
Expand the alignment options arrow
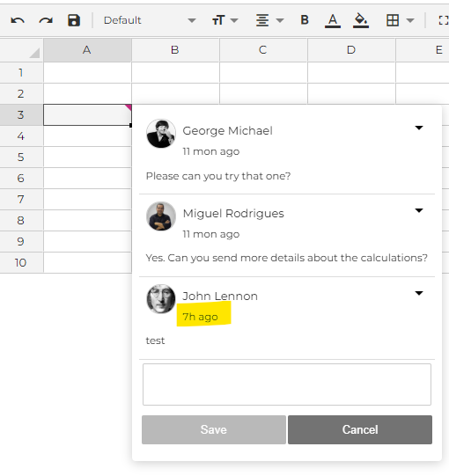click(280, 20)
